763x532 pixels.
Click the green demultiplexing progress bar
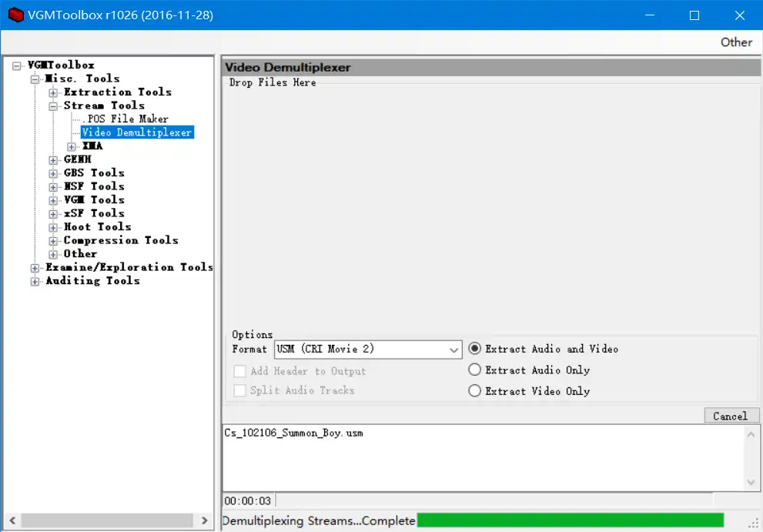[x=570, y=520]
